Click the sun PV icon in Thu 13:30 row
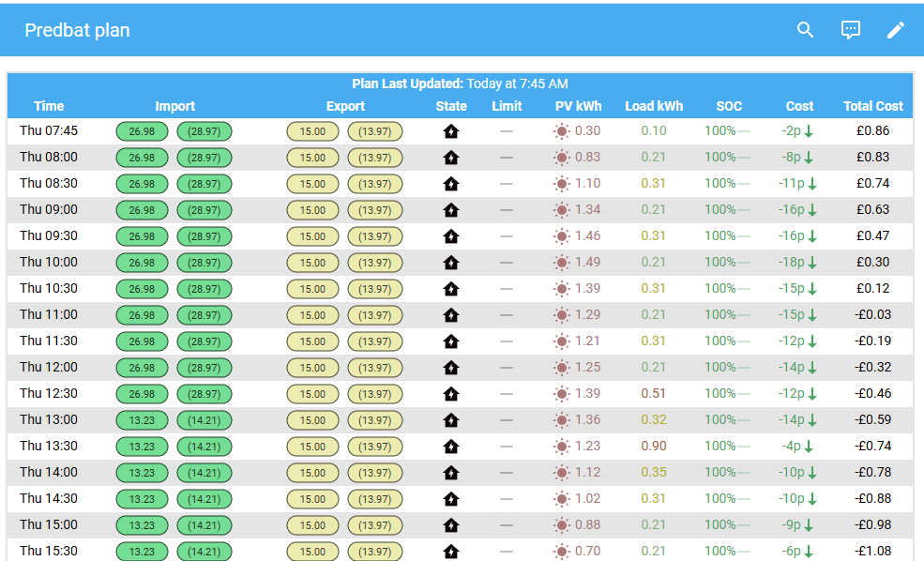The image size is (924, 561). (562, 447)
